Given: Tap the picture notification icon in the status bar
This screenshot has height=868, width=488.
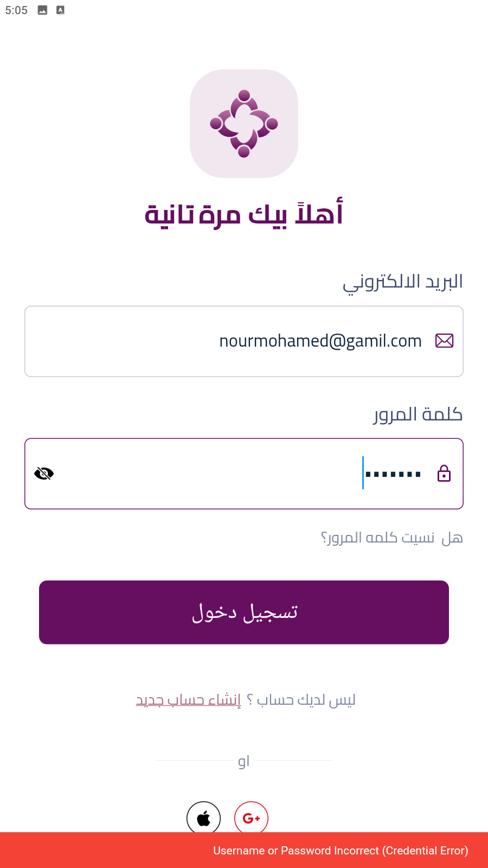Looking at the screenshot, I should 42,10.
